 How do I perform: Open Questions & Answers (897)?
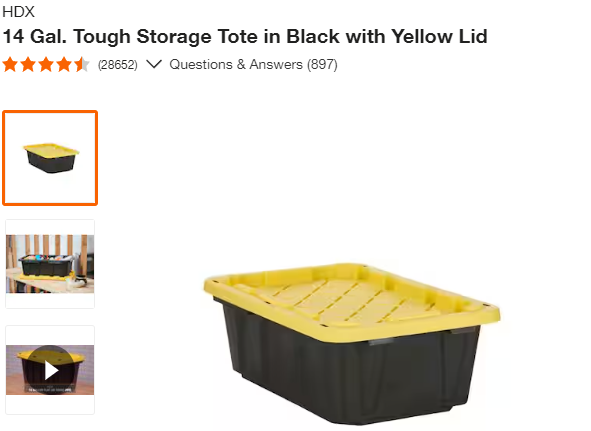click(x=253, y=64)
